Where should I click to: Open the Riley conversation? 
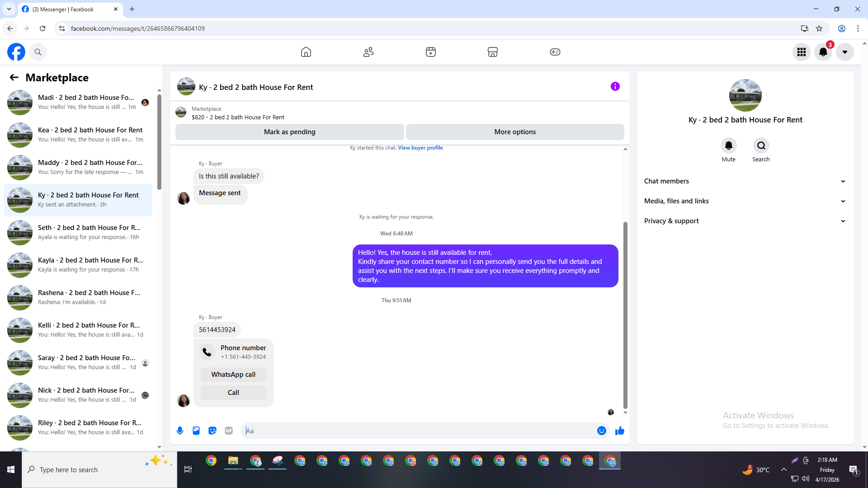click(x=78, y=427)
